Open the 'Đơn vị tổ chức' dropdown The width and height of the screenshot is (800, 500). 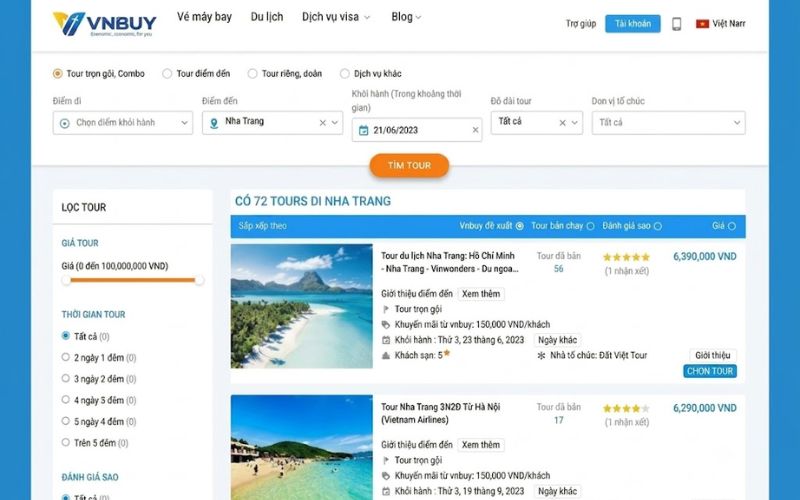668,123
